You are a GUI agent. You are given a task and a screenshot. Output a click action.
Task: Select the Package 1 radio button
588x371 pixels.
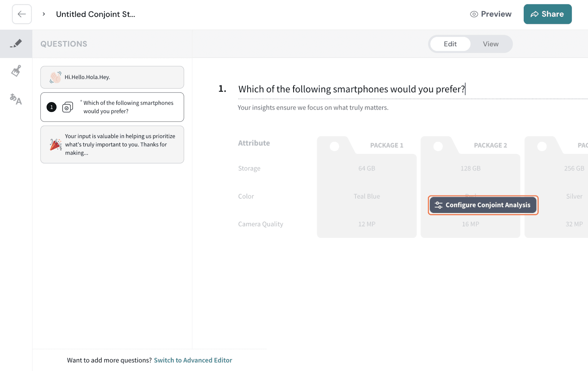click(334, 146)
